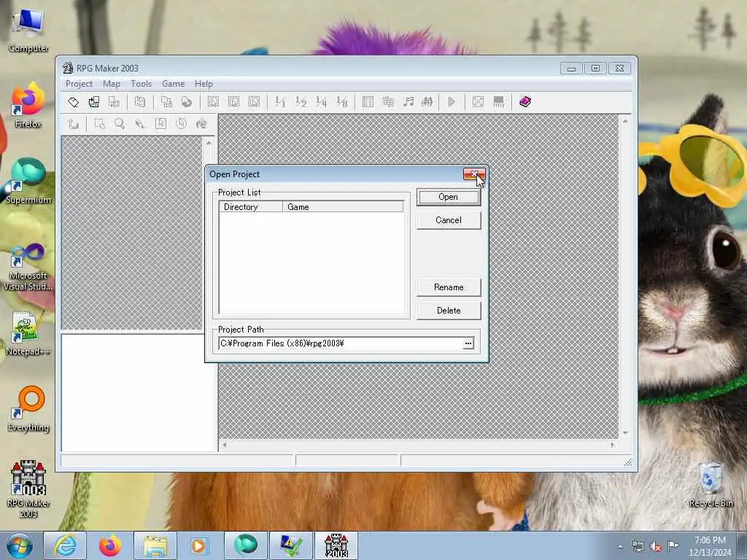Click the muted volume icon in the system tray
This screenshot has height=560, width=747.
(656, 546)
